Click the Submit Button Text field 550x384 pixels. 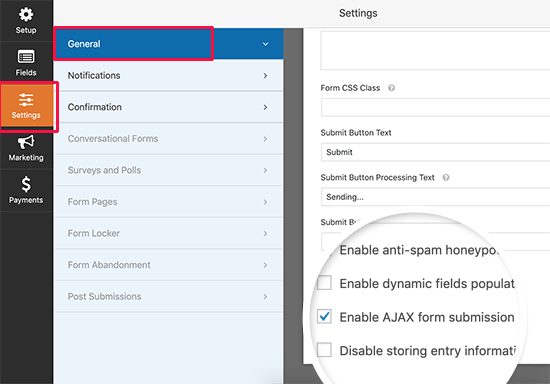coord(435,152)
